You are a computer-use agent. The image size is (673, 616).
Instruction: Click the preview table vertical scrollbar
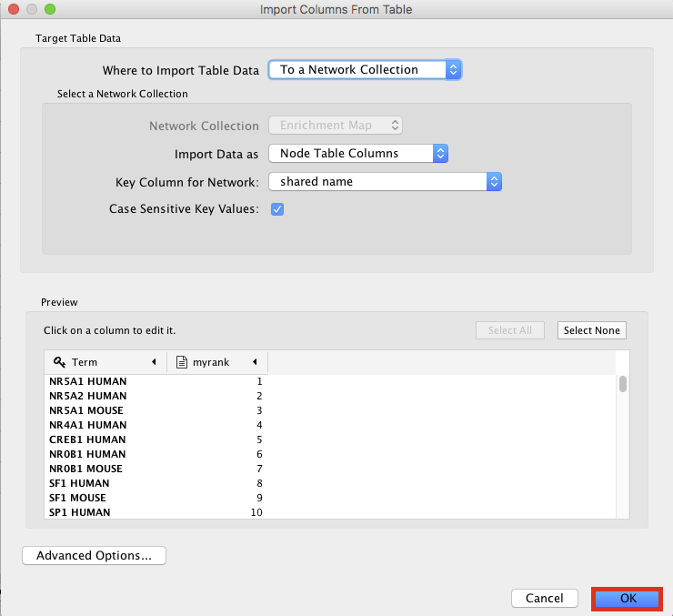pos(623,384)
